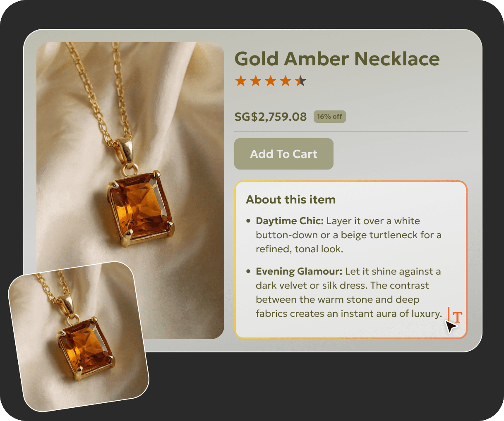Click the middle star of the rating

click(270, 81)
